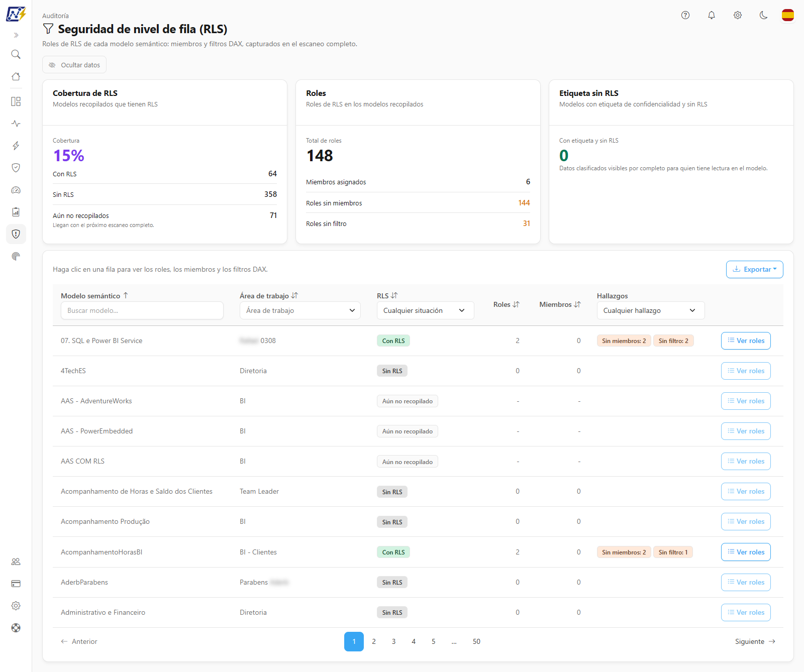Click the Siguiente next-page link
Viewport: 804px width, 672px height.
tap(755, 641)
